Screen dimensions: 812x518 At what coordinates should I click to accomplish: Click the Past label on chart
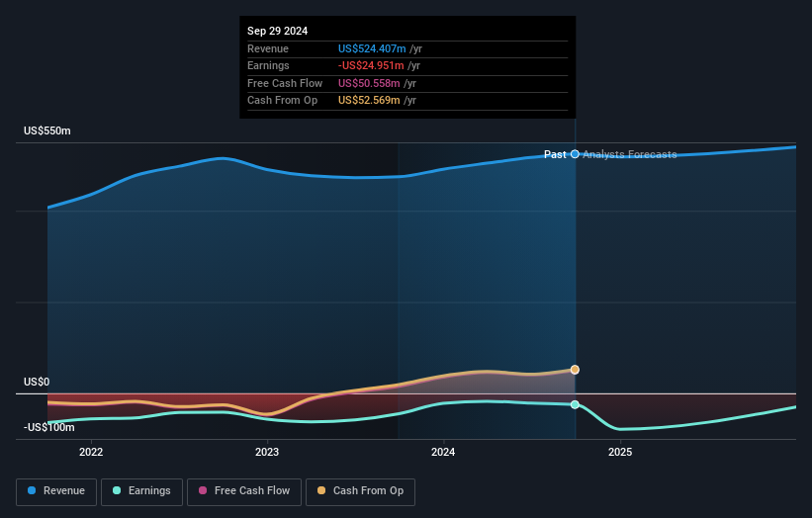tap(555, 154)
